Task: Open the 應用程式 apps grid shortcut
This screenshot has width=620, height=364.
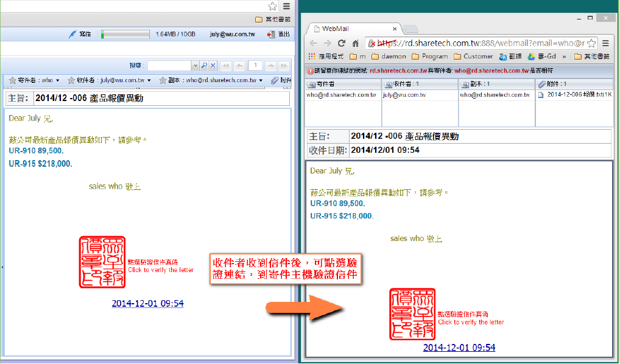Action: (x=312, y=57)
